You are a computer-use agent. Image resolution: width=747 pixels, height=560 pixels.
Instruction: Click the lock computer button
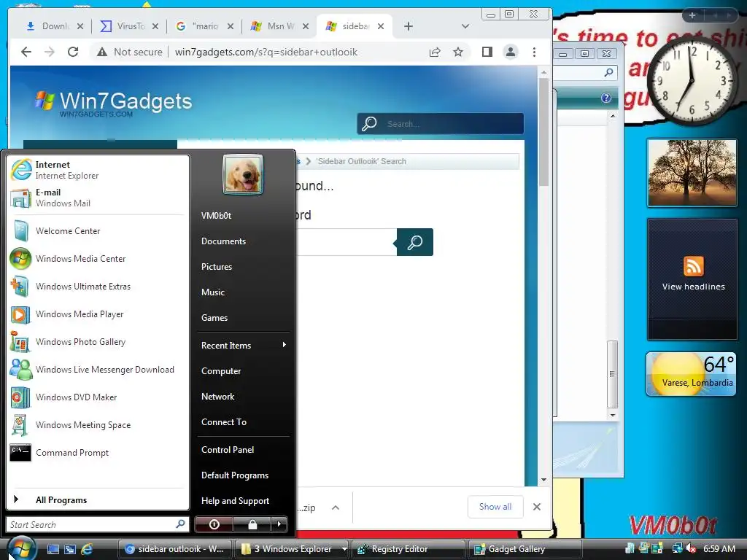252,524
